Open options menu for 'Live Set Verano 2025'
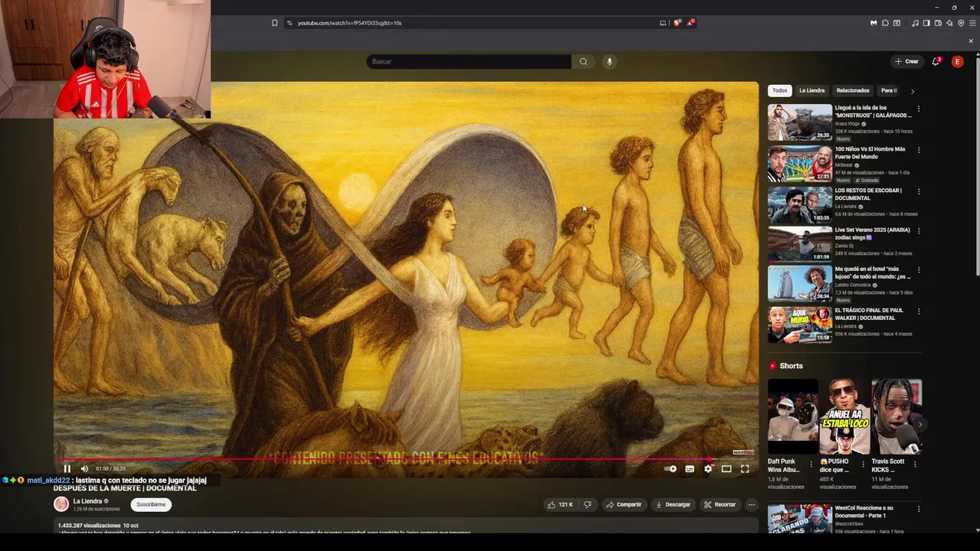The height and width of the screenshot is (551, 980). pos(919,230)
